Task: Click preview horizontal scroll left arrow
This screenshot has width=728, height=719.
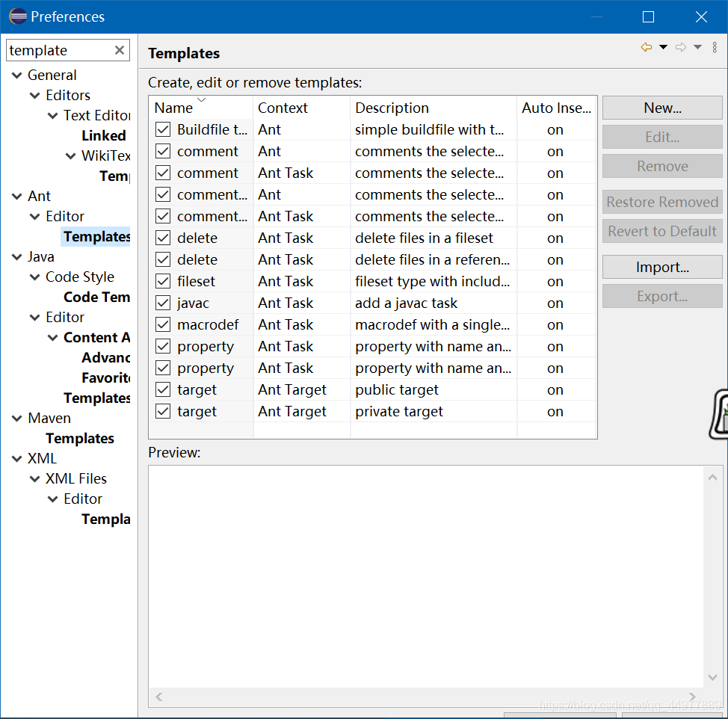Action: 159,697
